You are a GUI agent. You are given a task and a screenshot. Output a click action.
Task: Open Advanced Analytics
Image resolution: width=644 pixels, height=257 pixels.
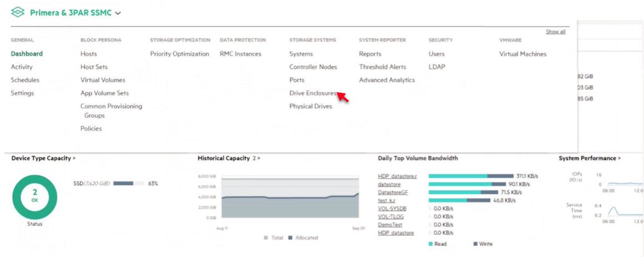coord(388,80)
